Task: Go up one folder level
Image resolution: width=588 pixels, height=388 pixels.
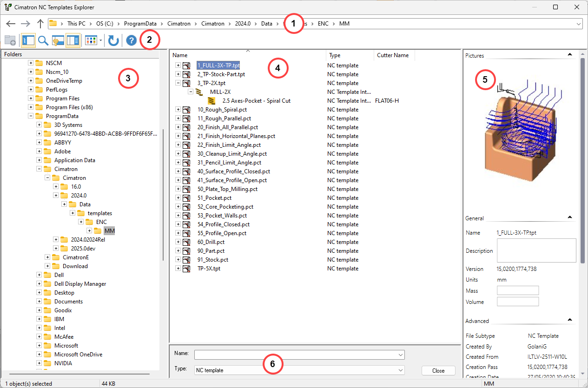Action: coord(40,24)
